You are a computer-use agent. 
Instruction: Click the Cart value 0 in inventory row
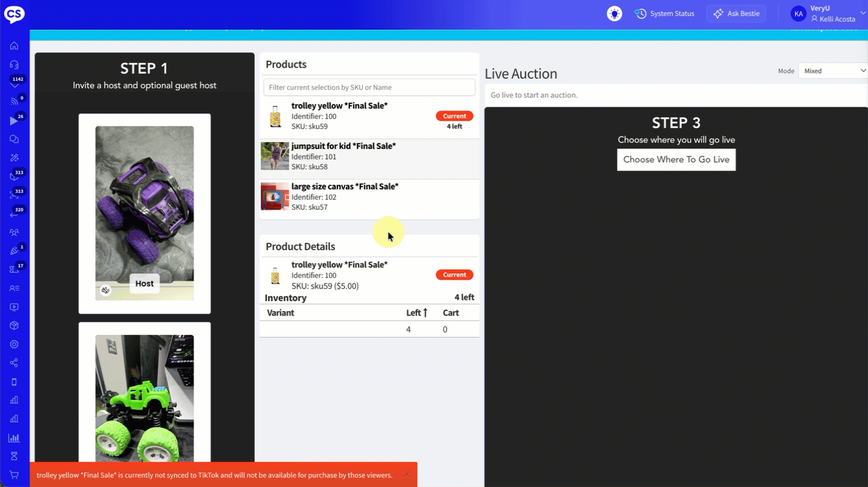445,329
